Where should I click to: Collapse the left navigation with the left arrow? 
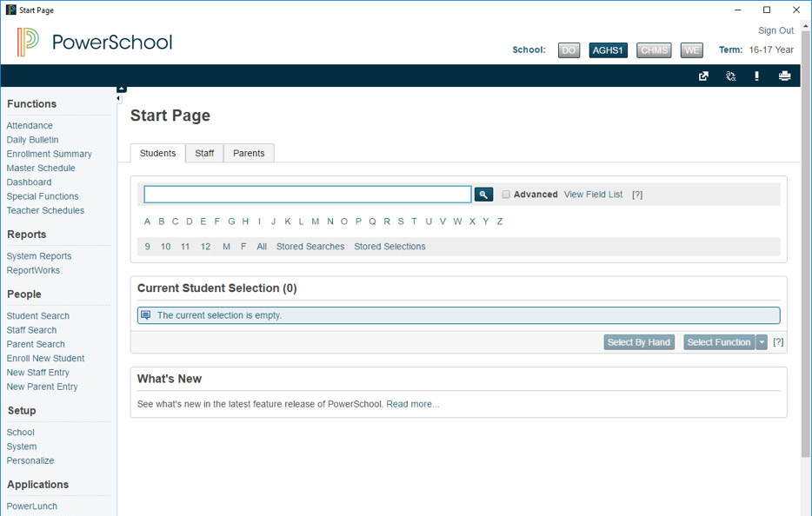tap(119, 99)
